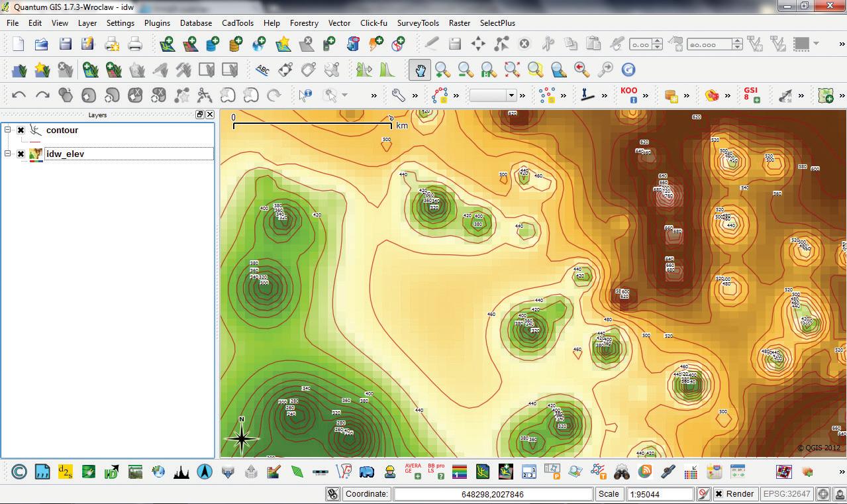The height and width of the screenshot is (504, 847).
Task: Select the Pan Map hand tool
Action: tap(420, 70)
